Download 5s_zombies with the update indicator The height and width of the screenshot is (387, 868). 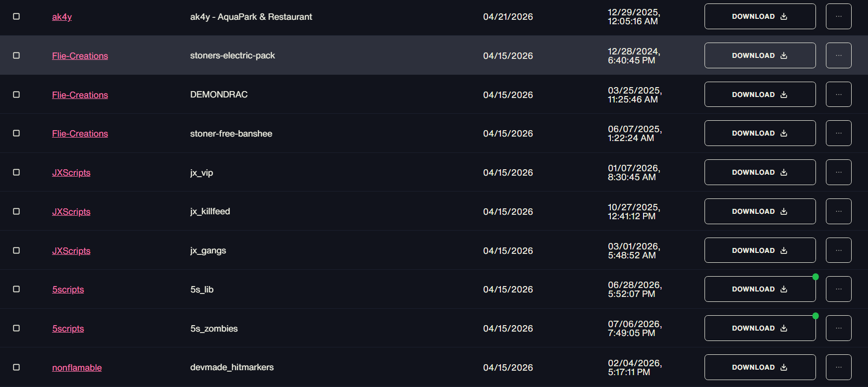tap(760, 328)
